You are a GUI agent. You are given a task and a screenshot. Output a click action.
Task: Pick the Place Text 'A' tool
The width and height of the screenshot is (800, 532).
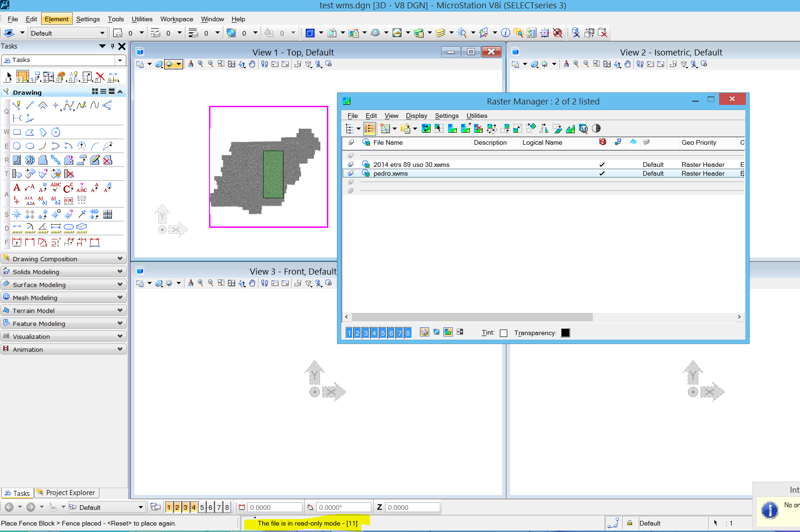17,187
